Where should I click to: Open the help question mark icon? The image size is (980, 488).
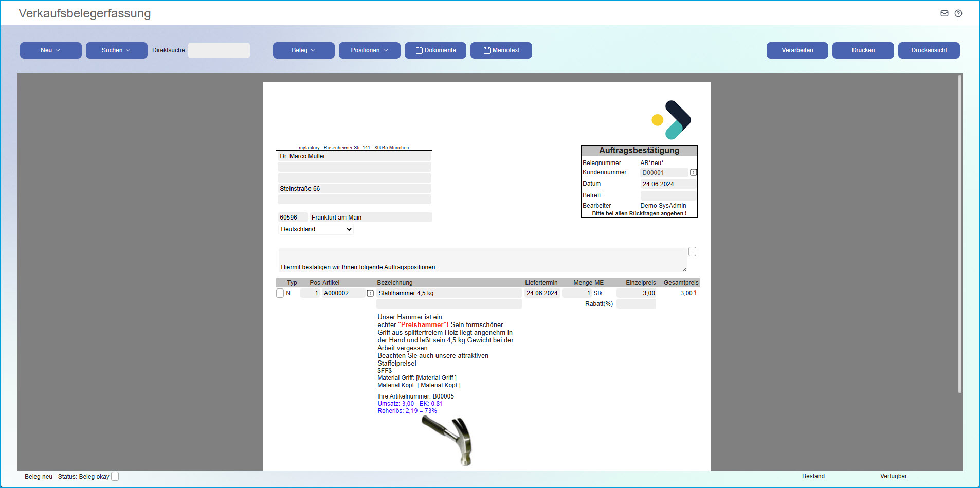tap(958, 13)
